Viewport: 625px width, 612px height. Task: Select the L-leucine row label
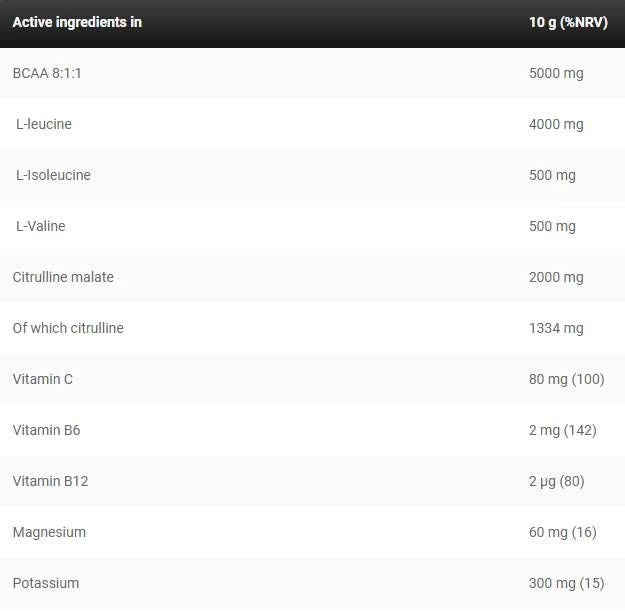pyautogui.click(x=44, y=124)
